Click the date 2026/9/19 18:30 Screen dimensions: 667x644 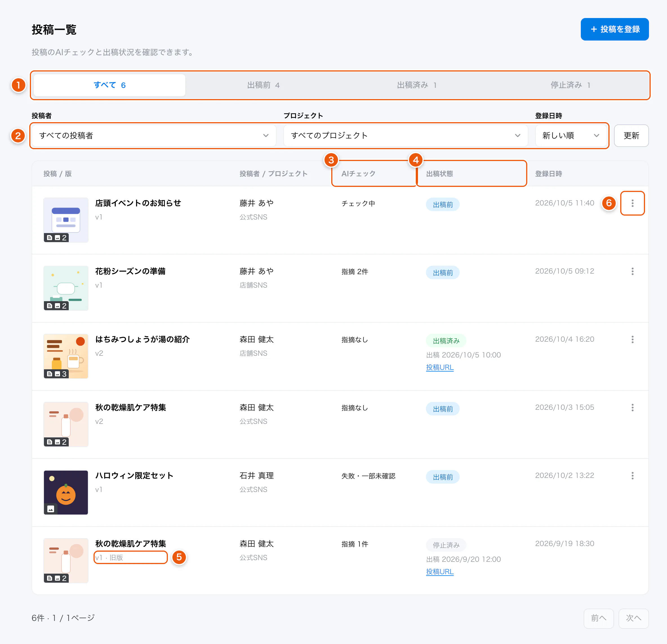tap(564, 543)
